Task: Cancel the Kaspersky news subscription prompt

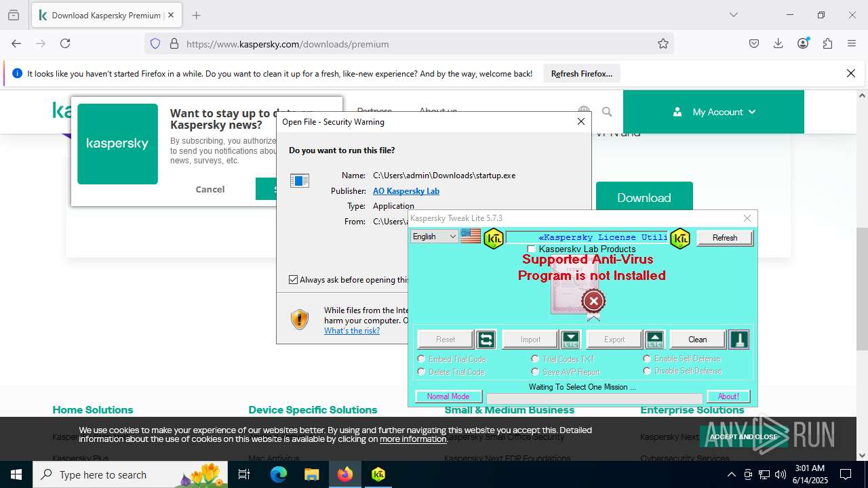Action: point(210,189)
